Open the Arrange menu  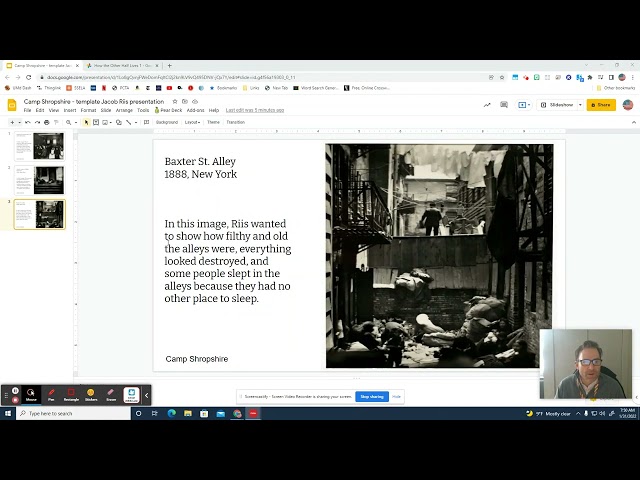click(x=124, y=110)
